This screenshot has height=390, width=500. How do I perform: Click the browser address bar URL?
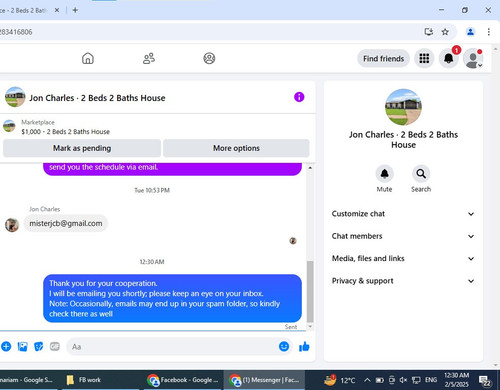point(16,32)
